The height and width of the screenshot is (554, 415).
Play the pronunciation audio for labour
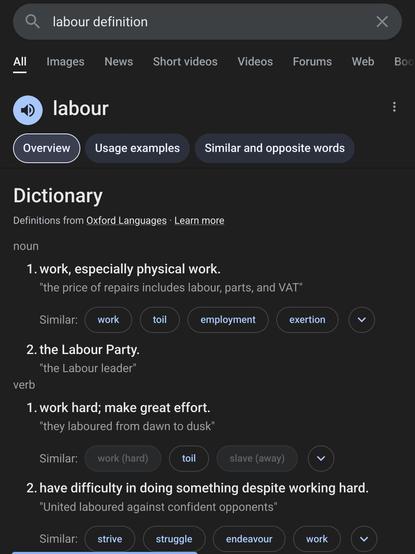[x=28, y=110]
